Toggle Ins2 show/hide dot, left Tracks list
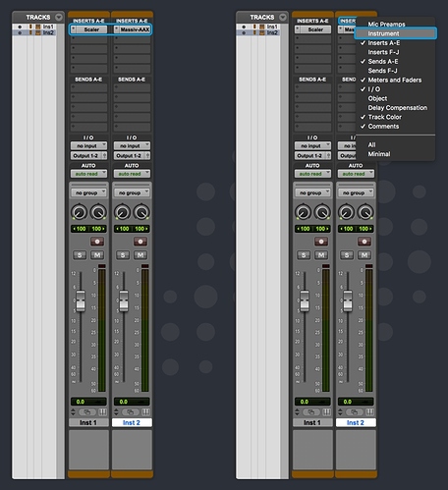Viewport: 448px width, 490px height. pyautogui.click(x=20, y=32)
